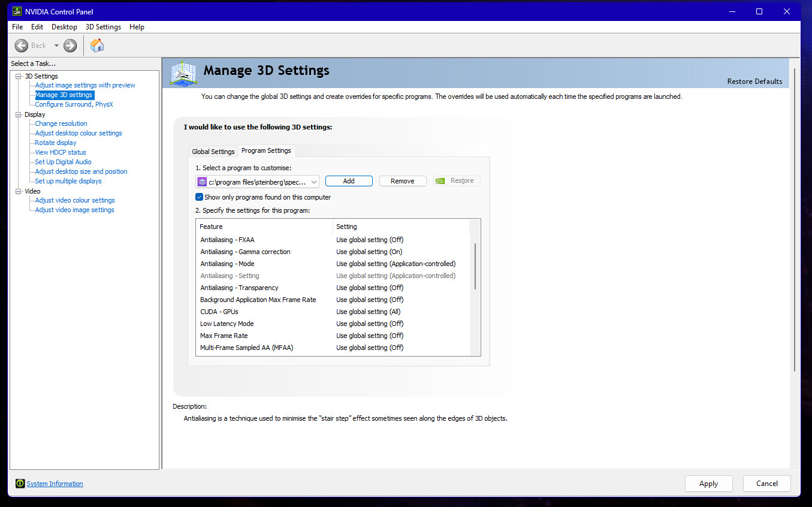This screenshot has height=507, width=812.
Task: Toggle 'Show only programs found on this computer'
Action: (x=200, y=197)
